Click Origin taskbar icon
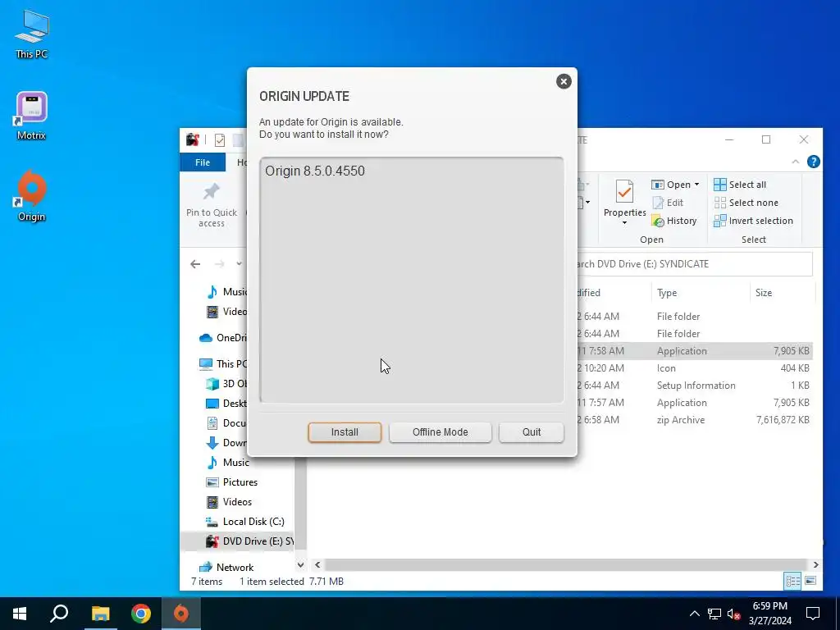Screen dimensions: 840x630 [x=181, y=614]
